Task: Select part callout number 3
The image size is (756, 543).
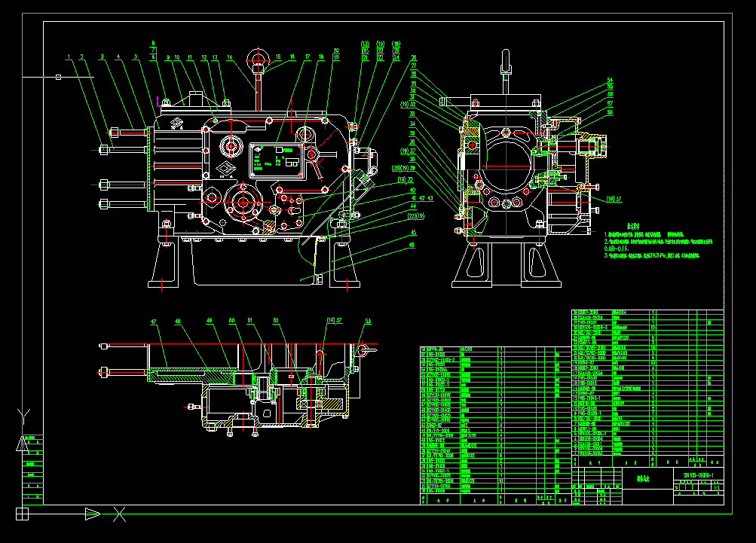Action: pos(102,56)
